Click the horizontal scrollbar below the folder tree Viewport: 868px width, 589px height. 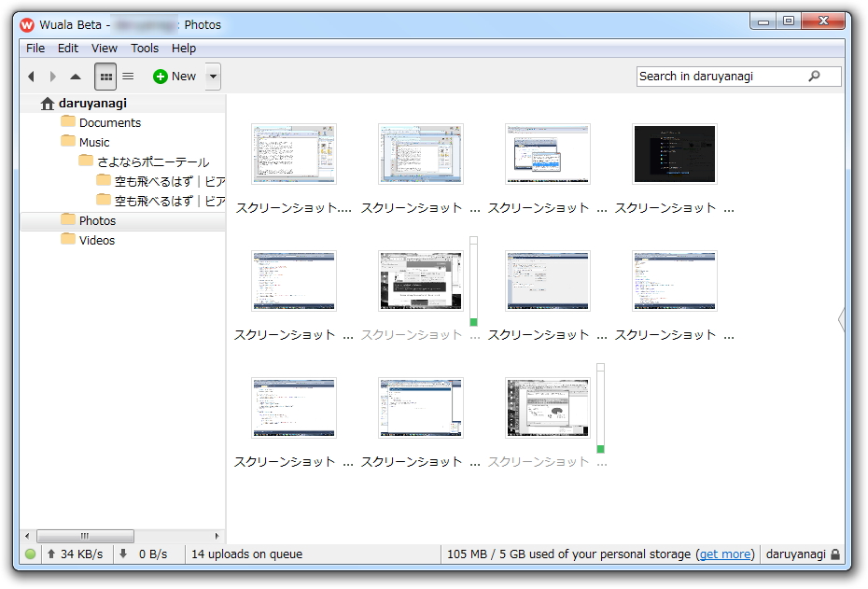pos(85,536)
